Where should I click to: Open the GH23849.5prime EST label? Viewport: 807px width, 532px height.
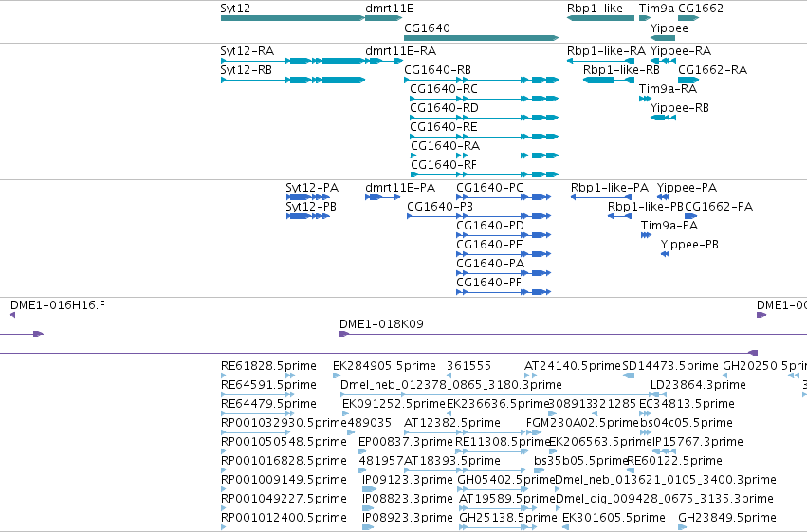click(727, 518)
